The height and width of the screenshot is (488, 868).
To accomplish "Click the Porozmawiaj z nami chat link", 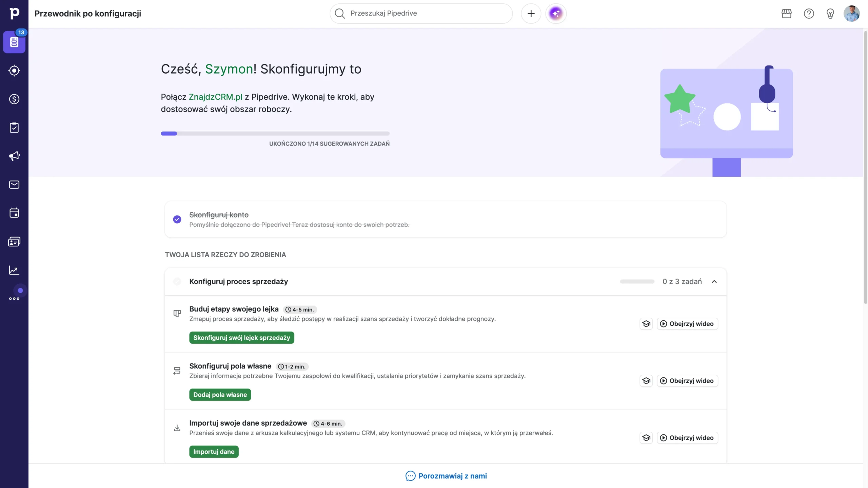I will (446, 476).
